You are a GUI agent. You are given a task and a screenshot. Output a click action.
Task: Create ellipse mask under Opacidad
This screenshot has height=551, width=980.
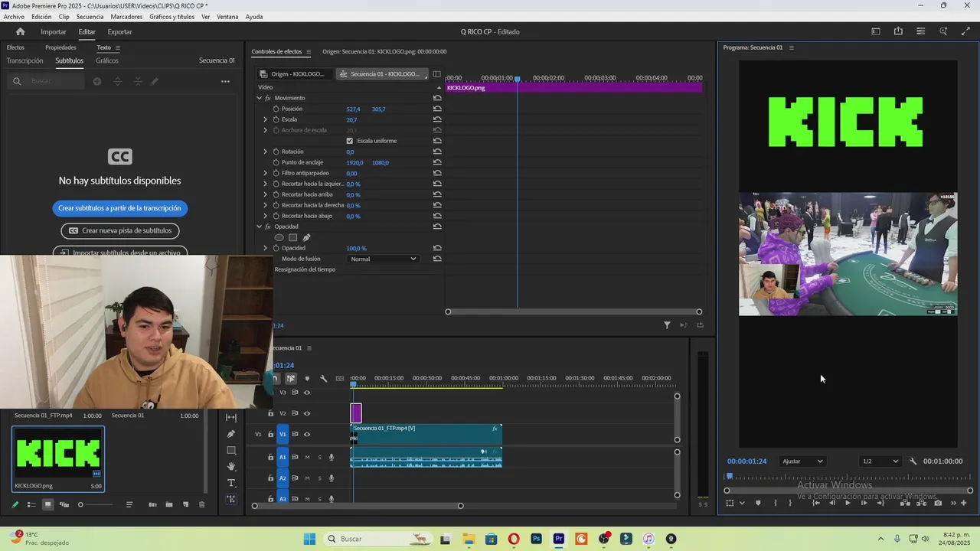click(279, 237)
